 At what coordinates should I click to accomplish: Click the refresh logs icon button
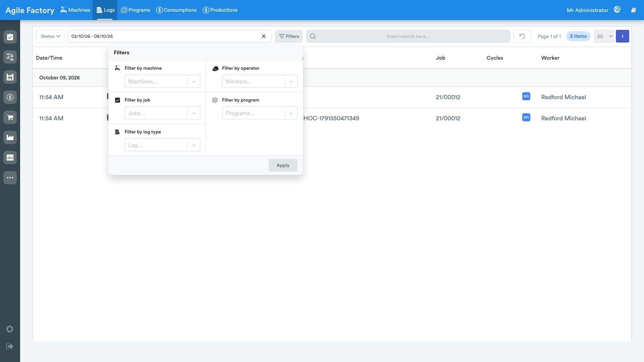click(x=522, y=36)
